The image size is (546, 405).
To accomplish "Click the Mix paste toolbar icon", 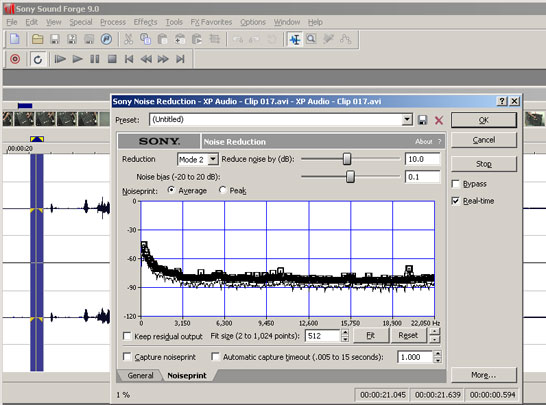I will click(180, 39).
